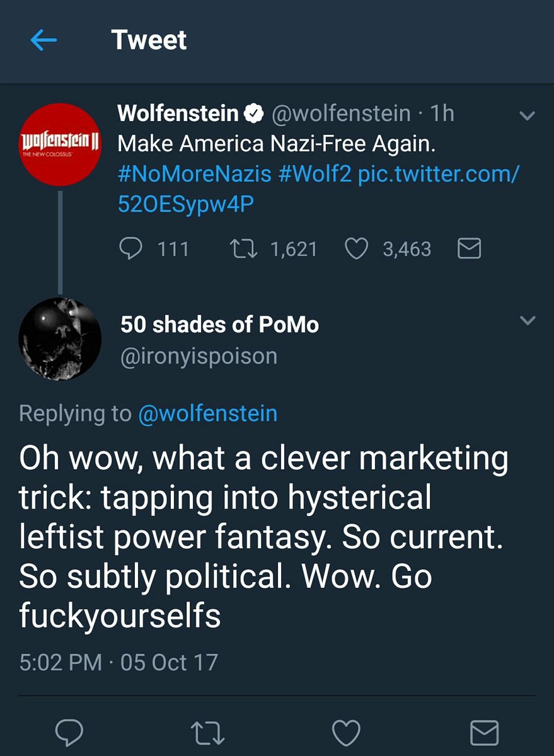Send the PoMo reply via direct message
Image resolution: width=554 pixels, height=756 pixels.
(x=485, y=733)
